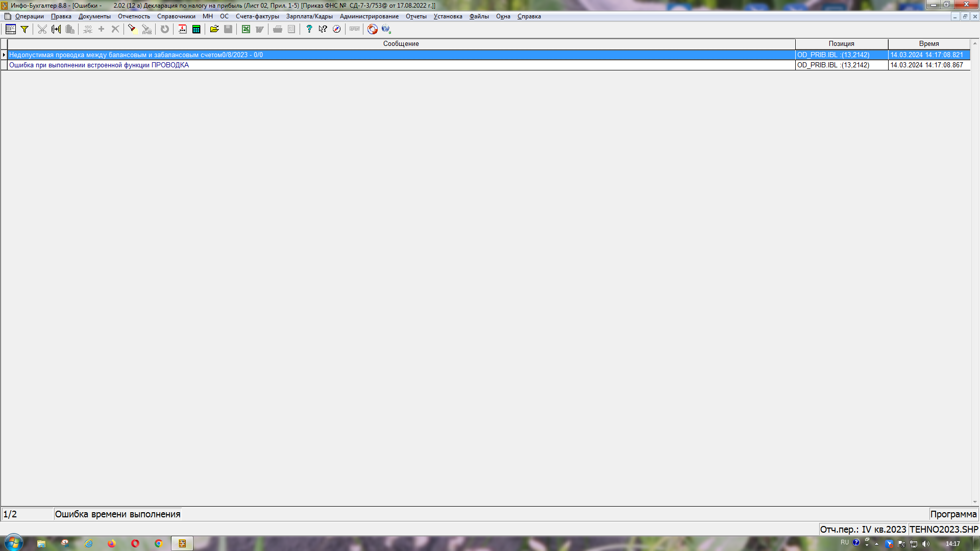The image size is (980, 551).
Task: Click the Garant toolbar icon
Action: pos(355,29)
